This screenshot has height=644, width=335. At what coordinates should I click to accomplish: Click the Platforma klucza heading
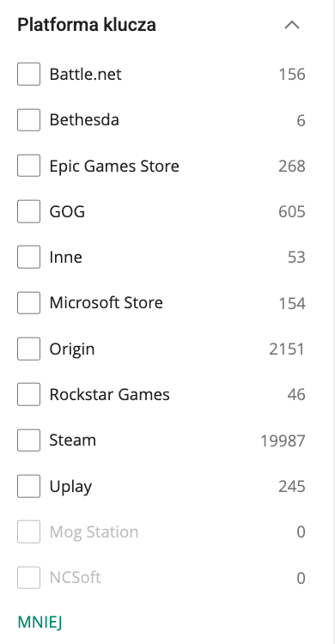point(87,25)
